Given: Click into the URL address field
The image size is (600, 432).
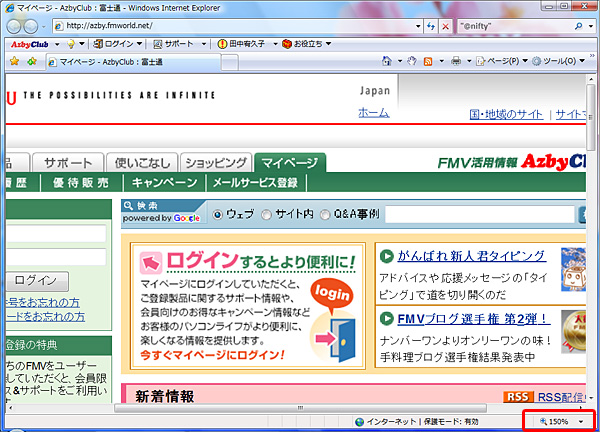Looking at the screenshot, I should pos(239,26).
